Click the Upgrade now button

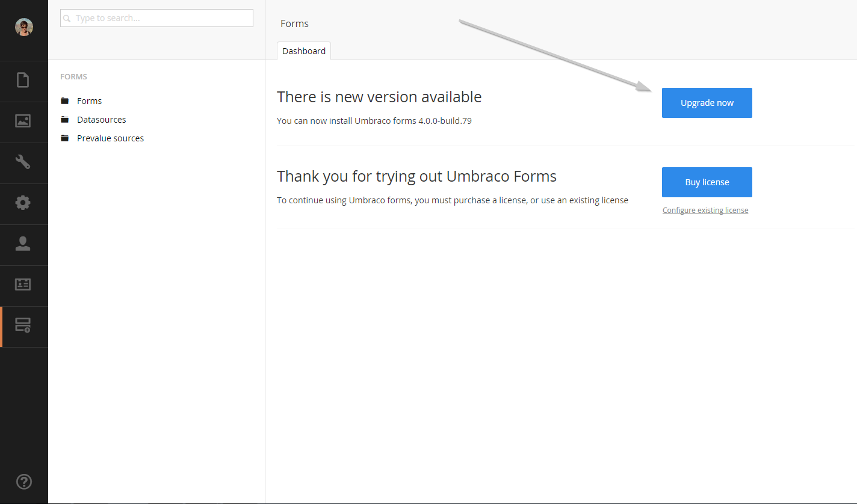707,103
